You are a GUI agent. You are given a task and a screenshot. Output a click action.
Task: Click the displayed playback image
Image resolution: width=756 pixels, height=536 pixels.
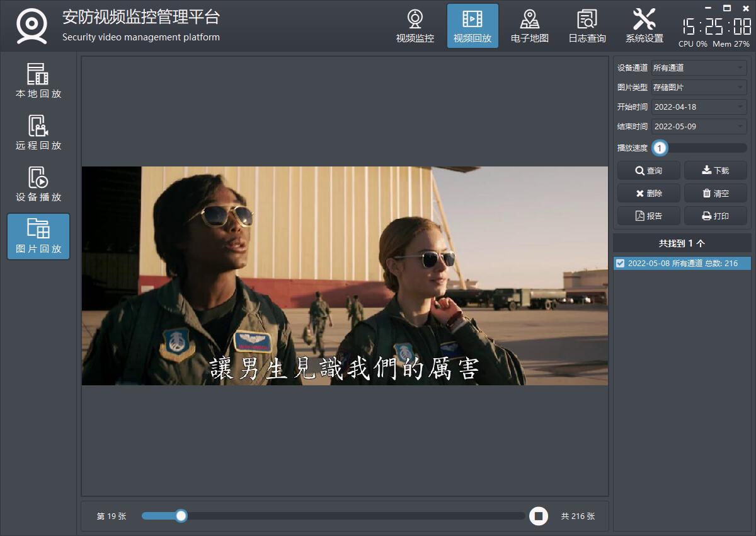pos(345,276)
